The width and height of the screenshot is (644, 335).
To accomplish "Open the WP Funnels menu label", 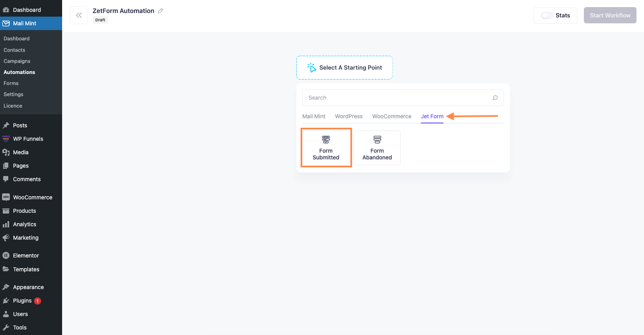I will tap(28, 139).
